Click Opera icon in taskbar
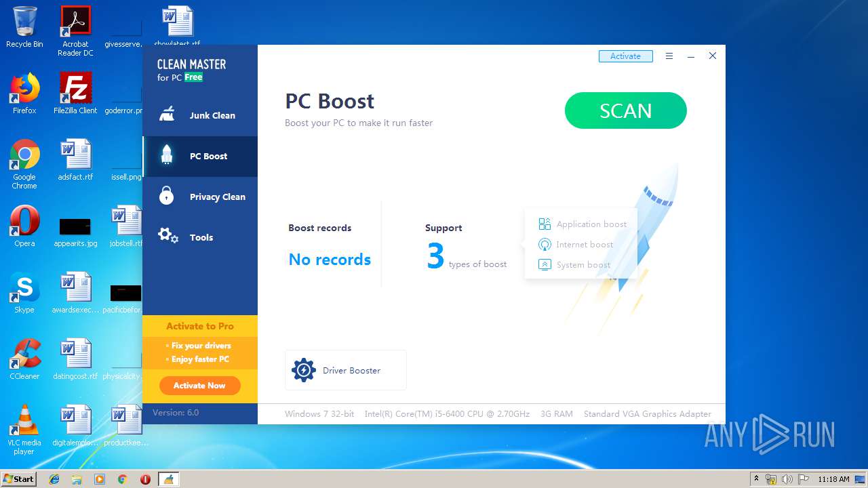868x488 pixels. 145,479
